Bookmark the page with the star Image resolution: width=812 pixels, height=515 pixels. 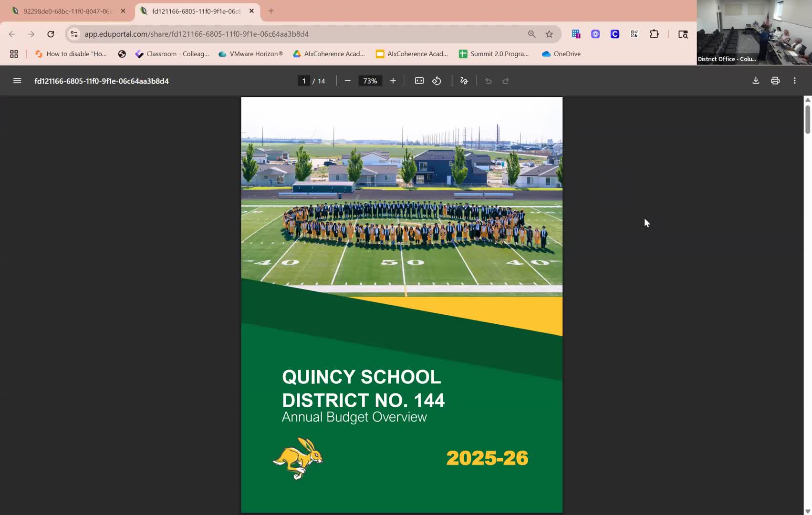tap(549, 34)
